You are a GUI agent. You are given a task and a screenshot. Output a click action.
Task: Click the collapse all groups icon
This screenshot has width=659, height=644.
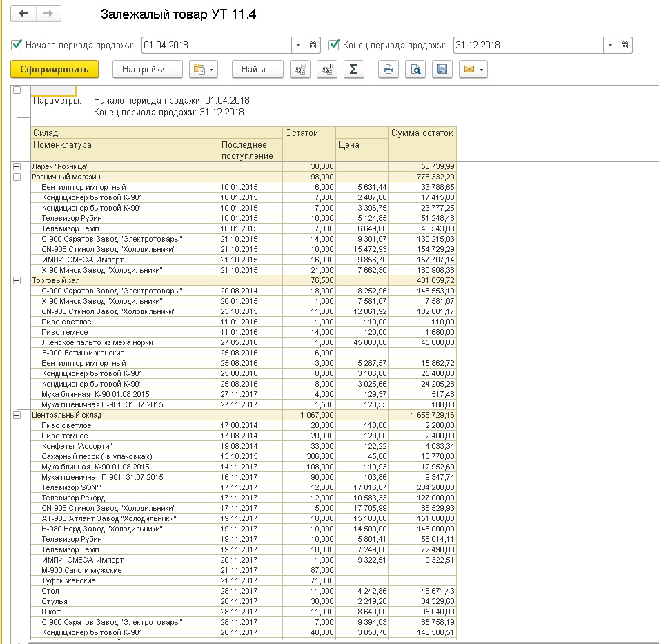coord(300,69)
